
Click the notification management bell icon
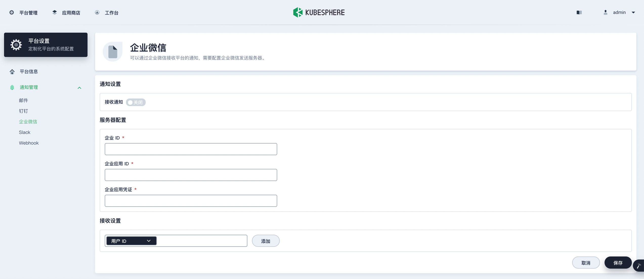coord(12,87)
